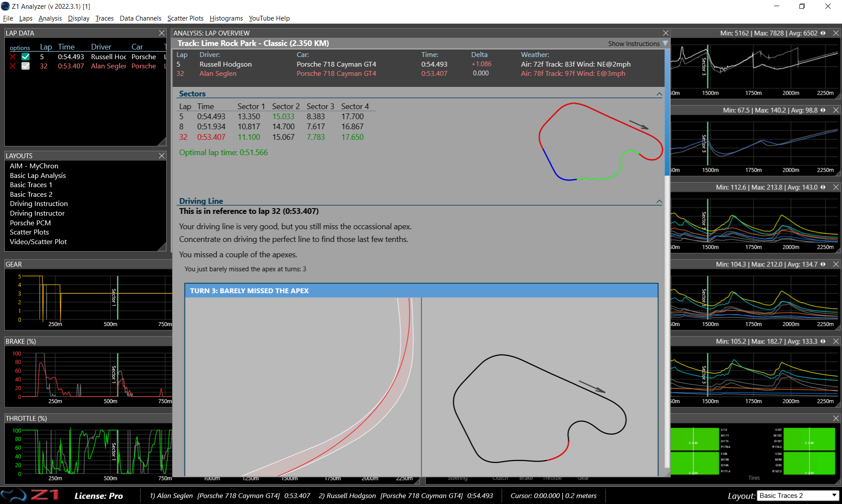Select the Driving Instruction layout
This screenshot has width=842, height=504.
click(39, 204)
